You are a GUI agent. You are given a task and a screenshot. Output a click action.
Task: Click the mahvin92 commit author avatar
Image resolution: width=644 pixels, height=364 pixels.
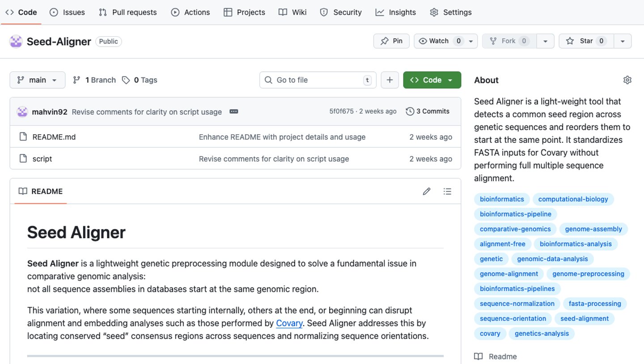22,111
